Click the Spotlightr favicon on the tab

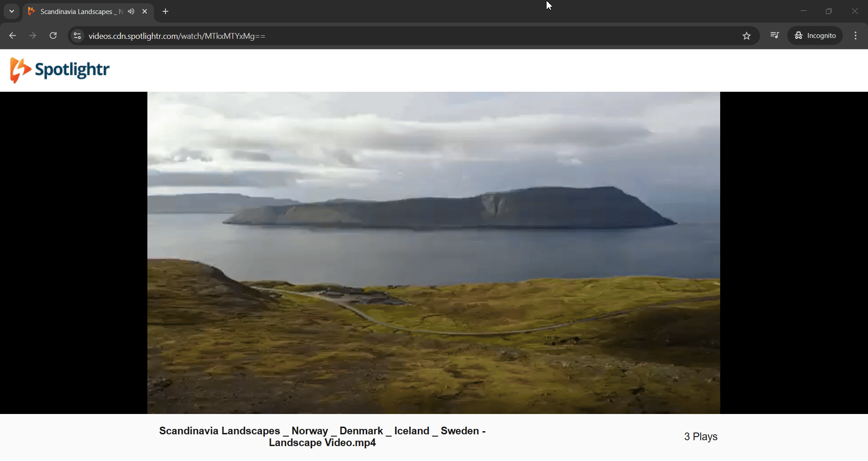click(x=31, y=11)
